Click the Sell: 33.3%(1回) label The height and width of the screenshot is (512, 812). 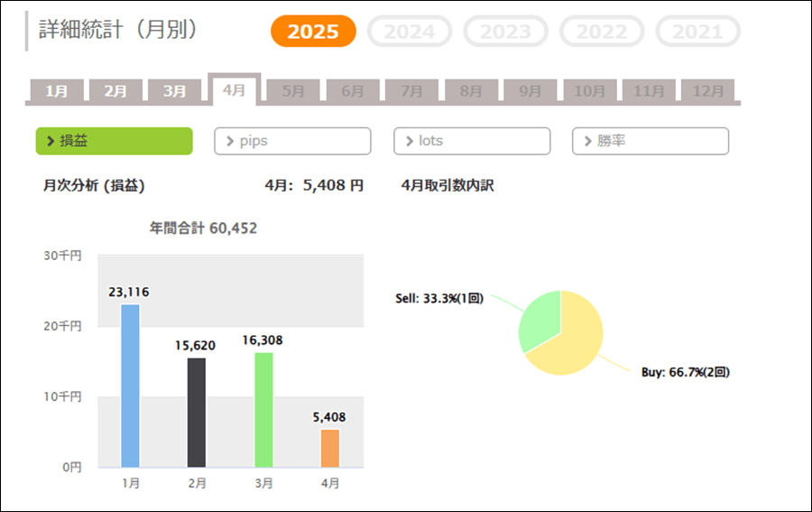[439, 299]
